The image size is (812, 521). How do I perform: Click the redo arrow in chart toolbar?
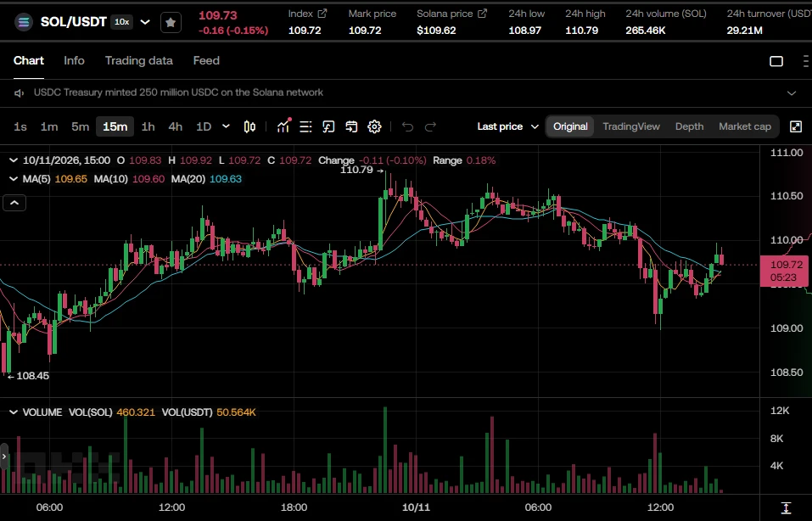point(430,126)
